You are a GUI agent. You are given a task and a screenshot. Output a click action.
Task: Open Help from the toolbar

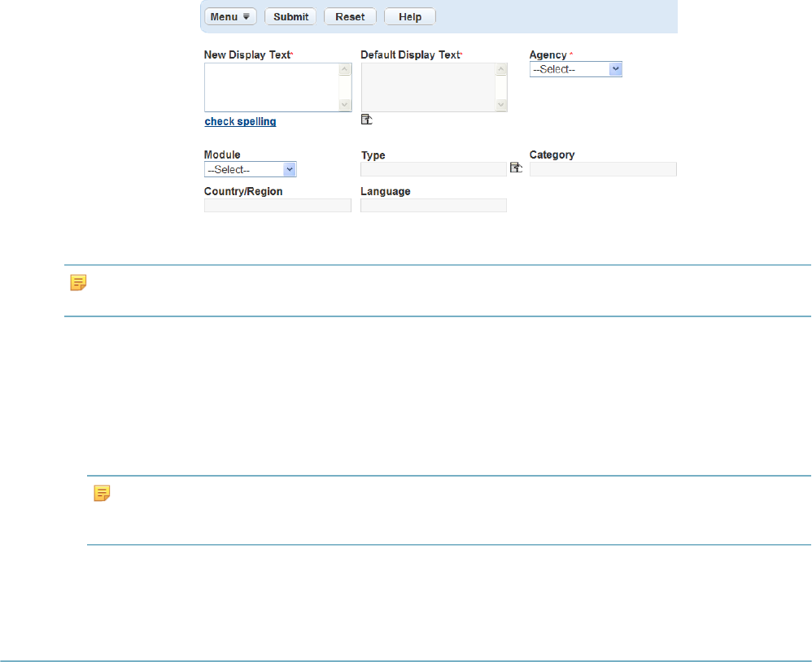click(x=409, y=16)
